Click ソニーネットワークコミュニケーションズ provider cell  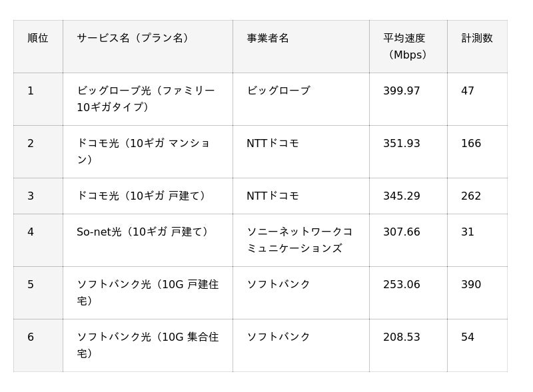click(301, 240)
